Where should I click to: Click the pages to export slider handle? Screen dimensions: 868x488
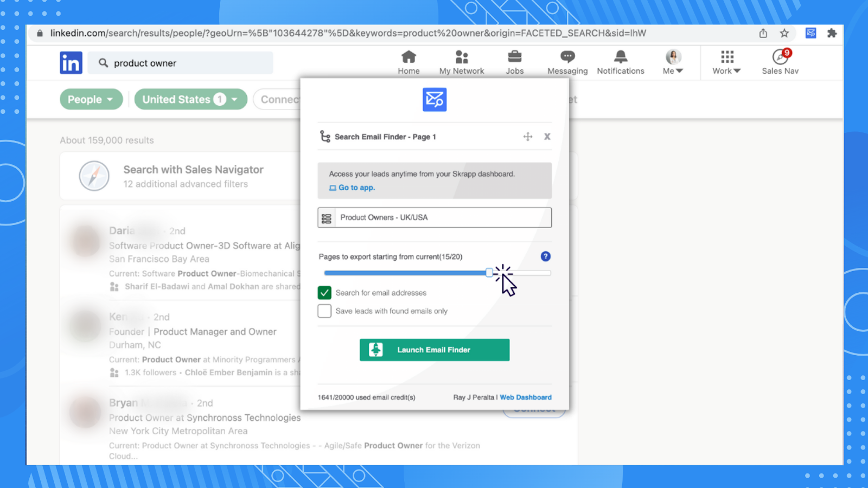pyautogui.click(x=489, y=273)
